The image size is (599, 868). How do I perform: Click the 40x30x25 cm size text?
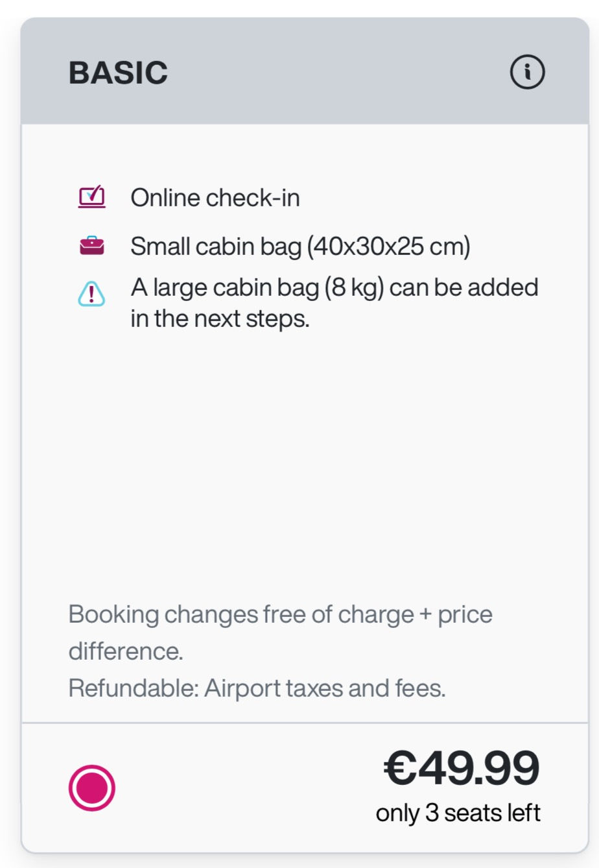click(x=388, y=247)
